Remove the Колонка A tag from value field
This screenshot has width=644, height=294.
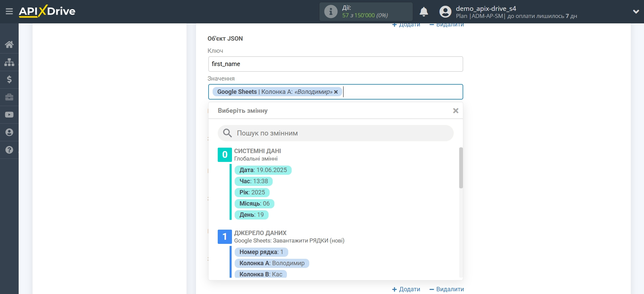click(336, 92)
